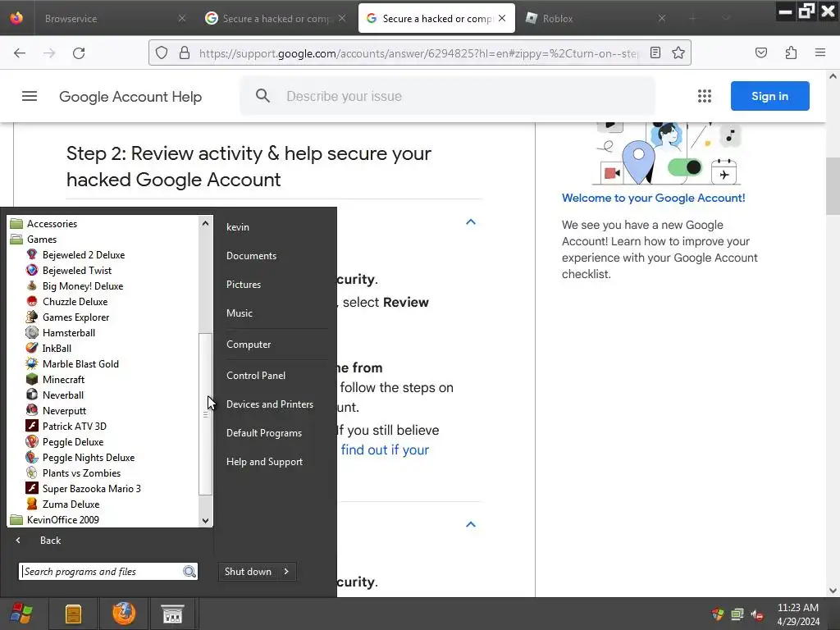This screenshot has width=840, height=630.
Task: Open Help and Support
Action: click(264, 462)
